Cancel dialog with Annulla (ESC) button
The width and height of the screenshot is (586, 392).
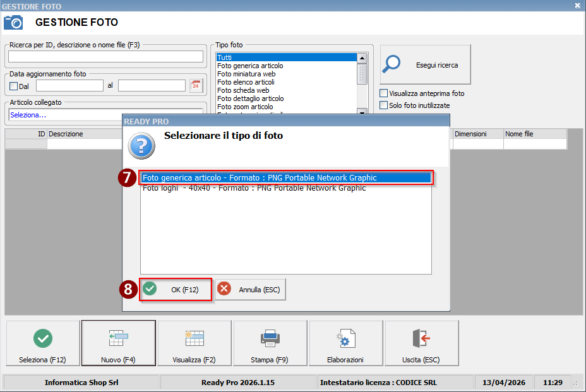click(251, 290)
